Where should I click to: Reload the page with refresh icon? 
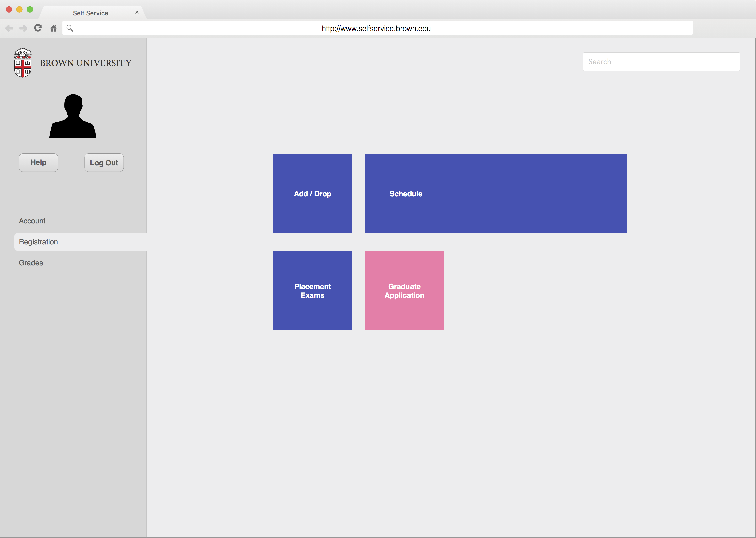coord(38,28)
